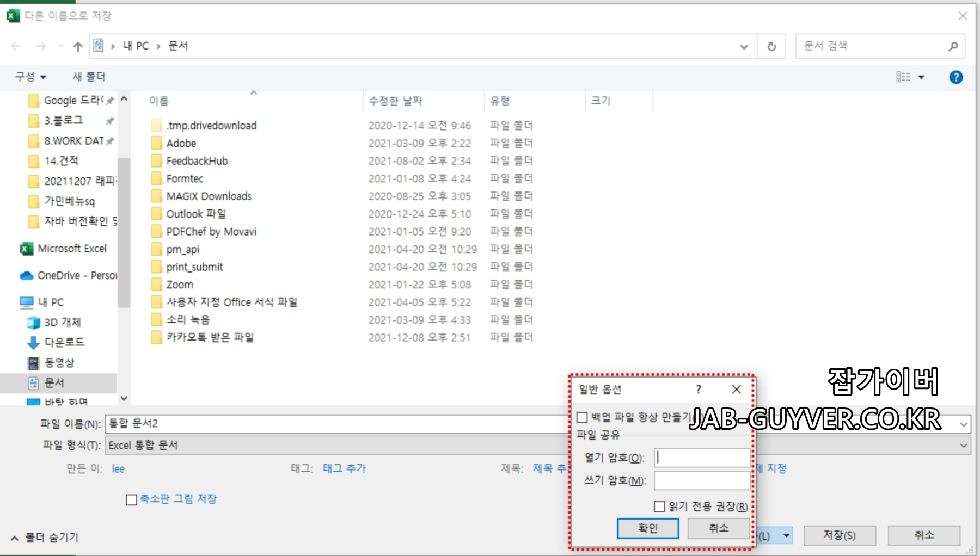This screenshot has width=980, height=556.
Task: Select 카카오톡 받은 파일 folder
Action: pos(203,337)
